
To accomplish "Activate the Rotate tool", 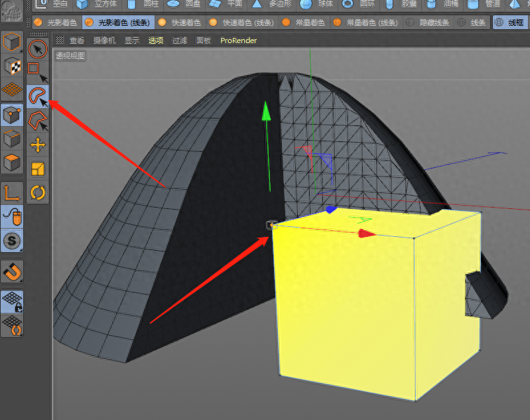I will point(38,193).
